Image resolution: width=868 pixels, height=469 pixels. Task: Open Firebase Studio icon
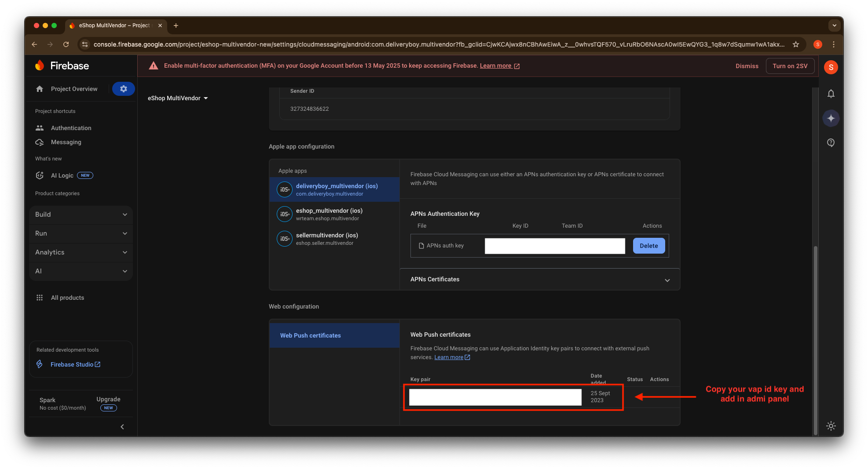click(40, 364)
